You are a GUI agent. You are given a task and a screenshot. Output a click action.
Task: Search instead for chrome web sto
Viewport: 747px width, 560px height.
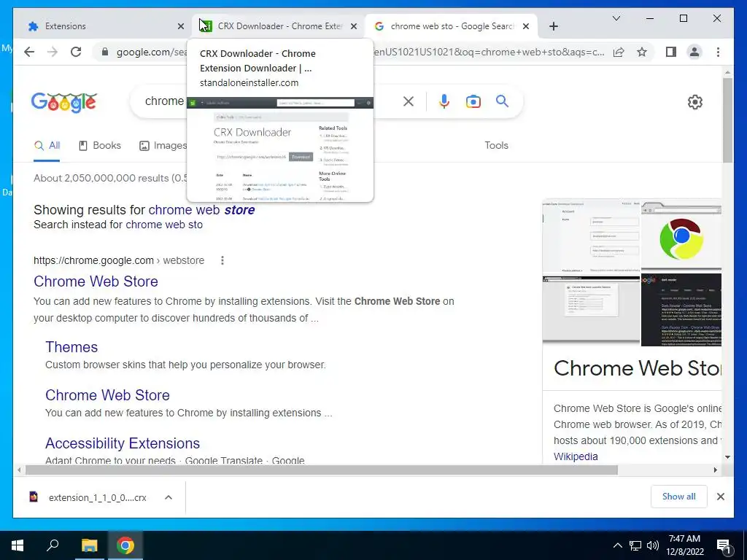164,225
